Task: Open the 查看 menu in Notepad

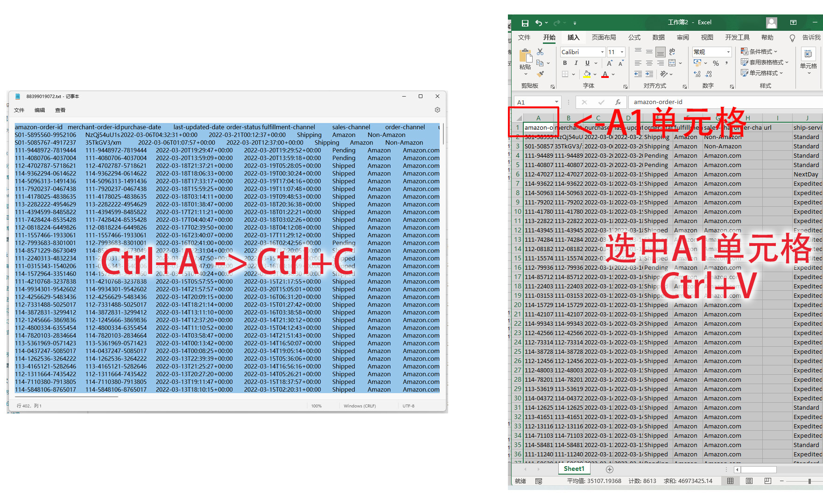Action: (x=60, y=111)
